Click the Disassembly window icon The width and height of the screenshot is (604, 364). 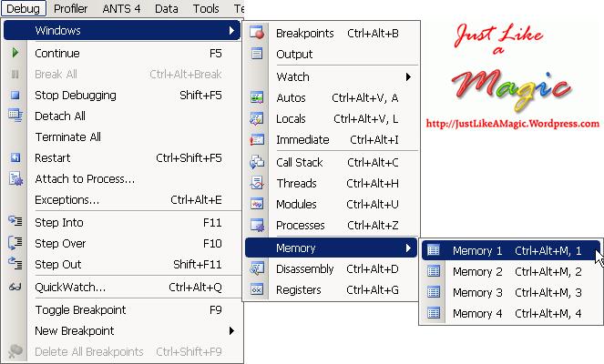pyautogui.click(x=257, y=268)
